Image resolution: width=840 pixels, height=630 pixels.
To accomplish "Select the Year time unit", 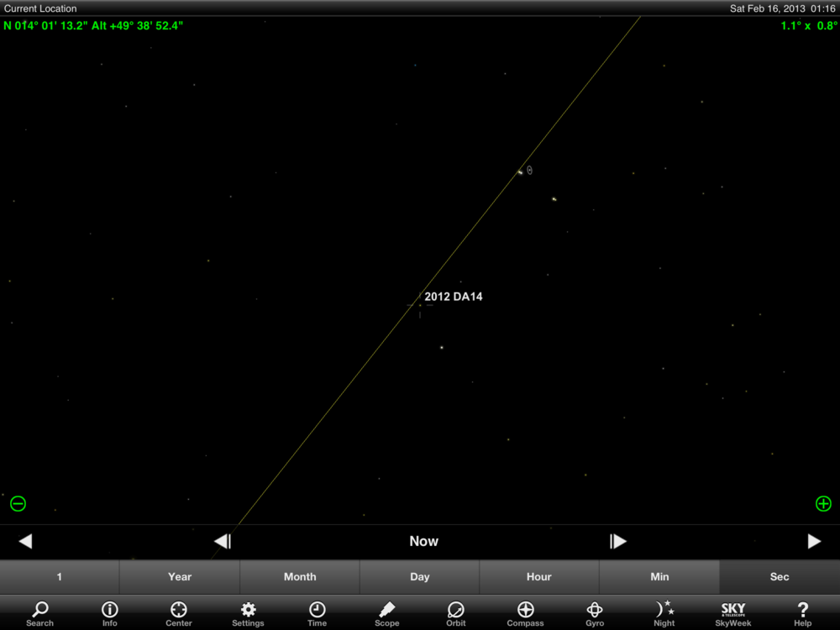I will click(180, 577).
